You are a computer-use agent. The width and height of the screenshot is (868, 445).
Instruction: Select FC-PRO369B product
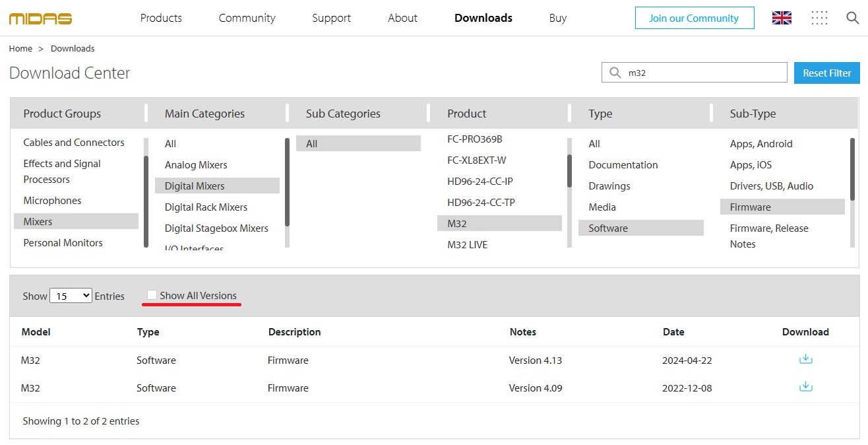(x=474, y=139)
